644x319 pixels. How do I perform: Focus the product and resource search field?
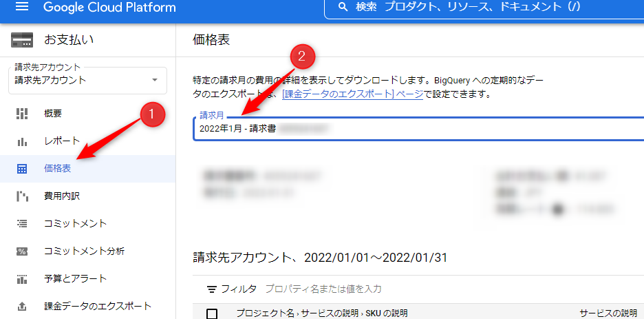pos(484,7)
